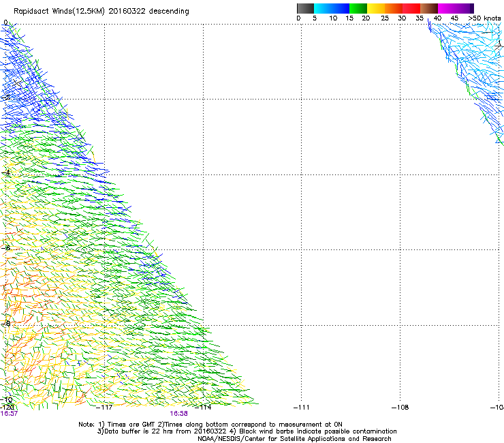
Task: Click the green 15-20 knots legend swatch
Action: coord(358,8)
